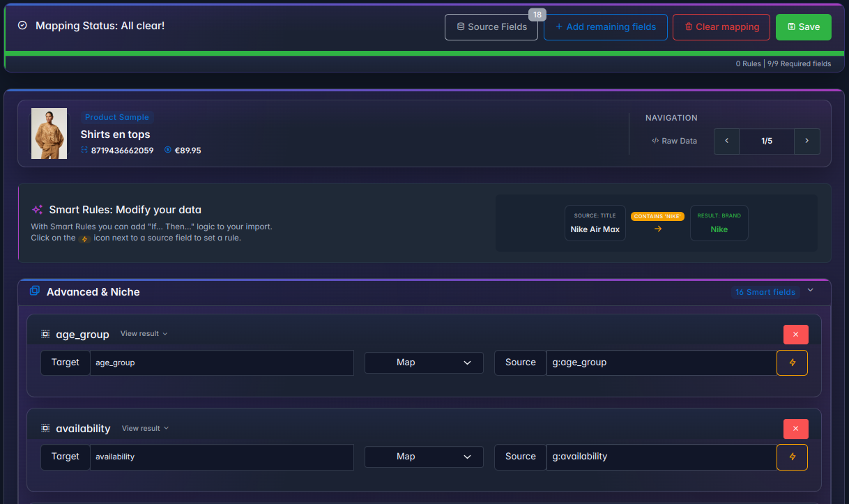Click the Product Sample label badge
Viewport: 849px width, 504px height.
coord(117,117)
